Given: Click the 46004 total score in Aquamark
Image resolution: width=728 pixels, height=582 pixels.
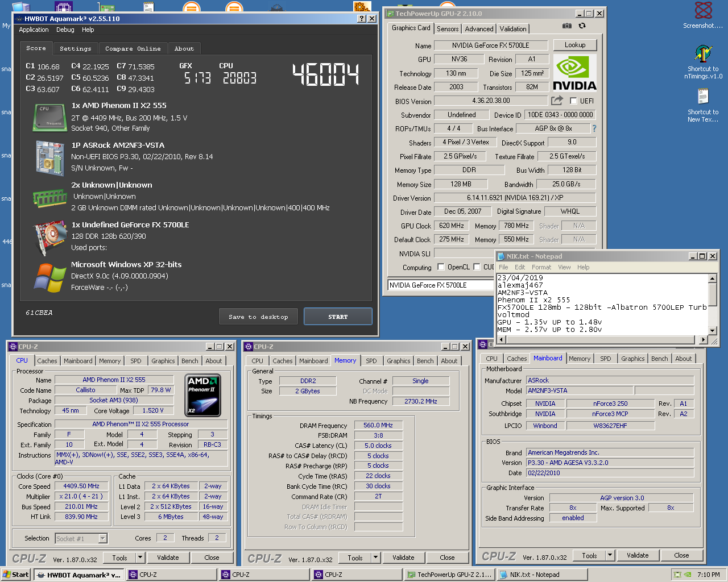Looking at the screenshot, I should (x=326, y=74).
